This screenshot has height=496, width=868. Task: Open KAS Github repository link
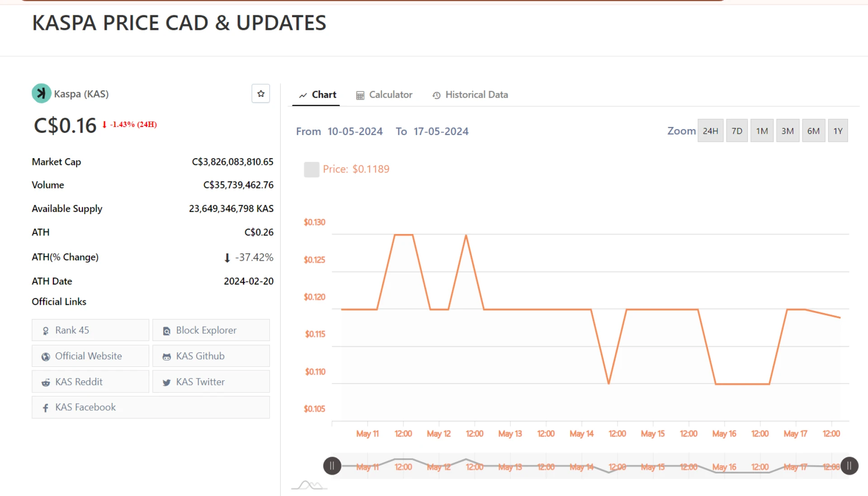click(x=211, y=356)
